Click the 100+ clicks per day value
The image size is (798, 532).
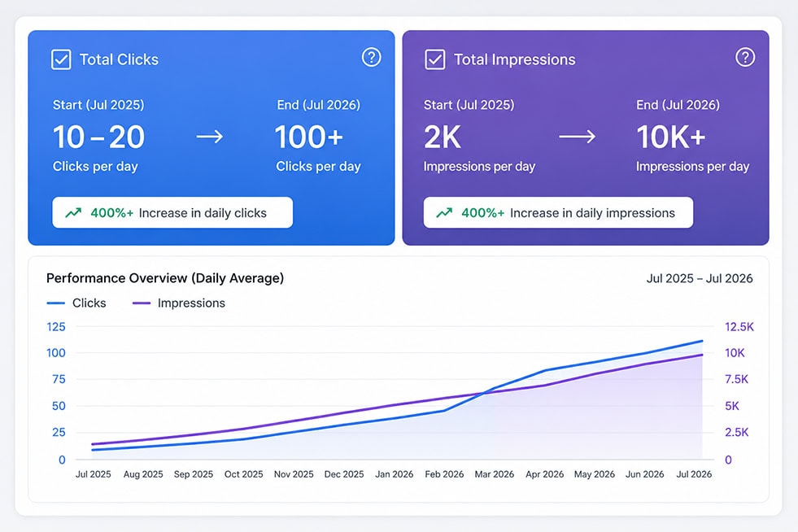pyautogui.click(x=309, y=137)
